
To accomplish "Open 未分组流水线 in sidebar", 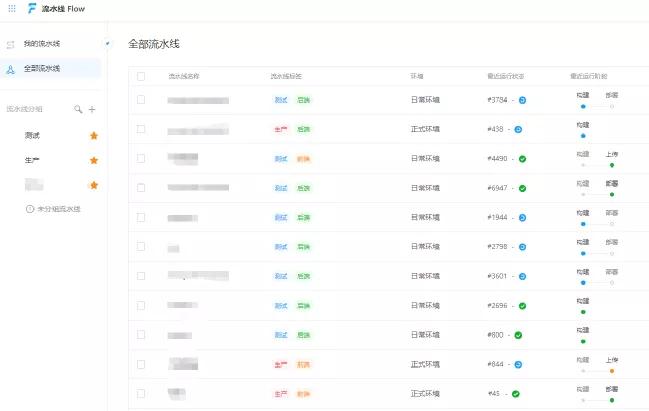I will pyautogui.click(x=59, y=209).
